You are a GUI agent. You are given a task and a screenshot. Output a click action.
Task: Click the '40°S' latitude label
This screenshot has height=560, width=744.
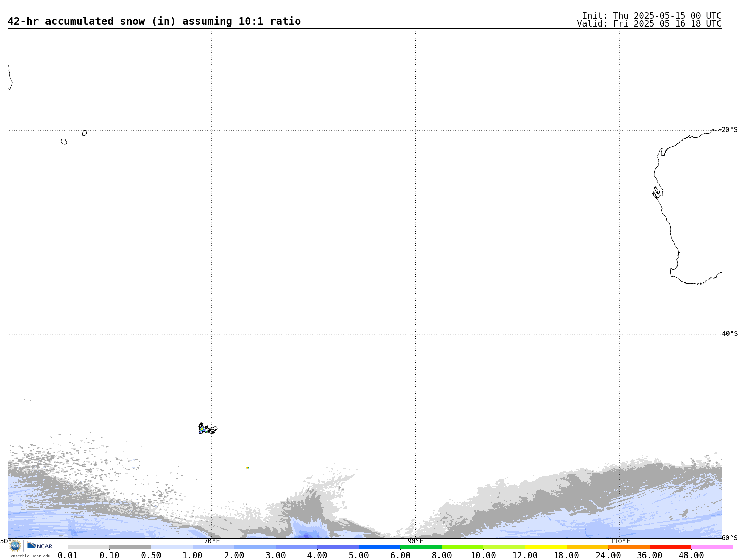click(x=730, y=334)
